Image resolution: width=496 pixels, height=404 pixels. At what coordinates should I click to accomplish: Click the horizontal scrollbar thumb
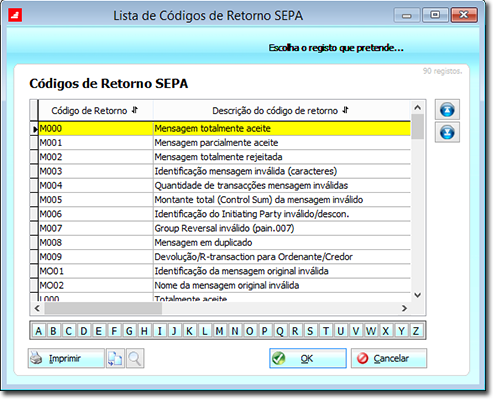point(103,308)
